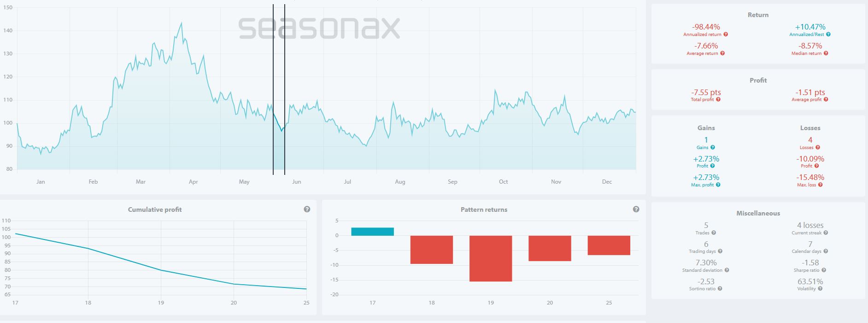
Task: Click the left vertical period marker line
Action: (x=273, y=90)
